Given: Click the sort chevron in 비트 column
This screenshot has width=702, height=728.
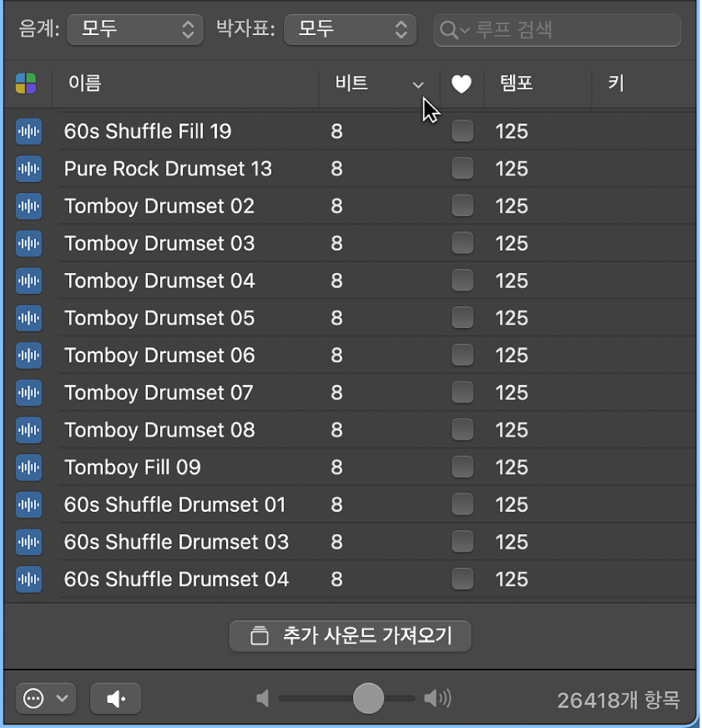Looking at the screenshot, I should [418, 85].
